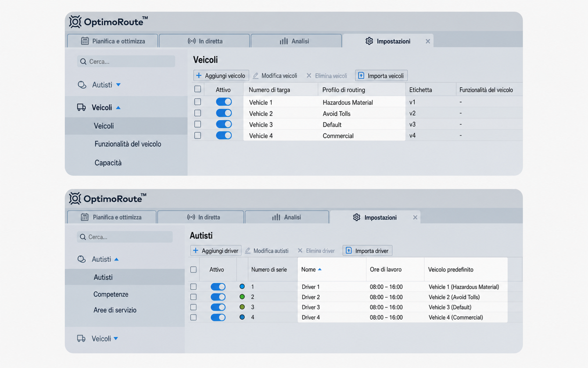Close upper Impostazioni tab

coord(428,41)
